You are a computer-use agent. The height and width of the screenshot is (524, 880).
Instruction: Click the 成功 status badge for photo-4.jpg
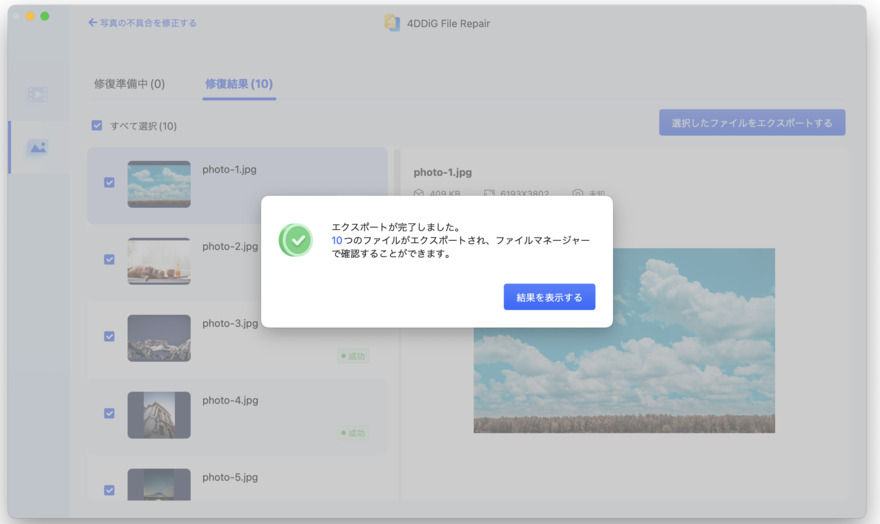tap(353, 433)
